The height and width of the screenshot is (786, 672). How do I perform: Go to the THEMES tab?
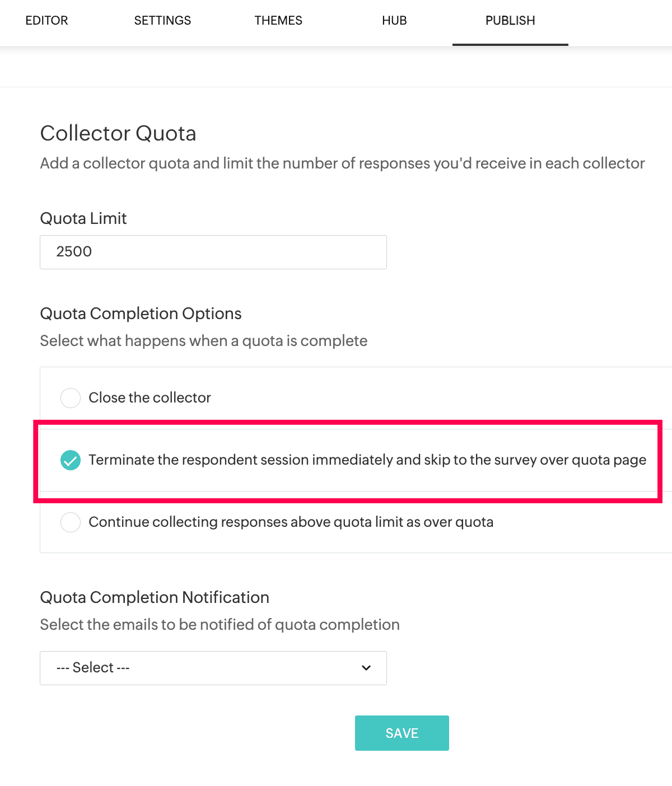(278, 21)
